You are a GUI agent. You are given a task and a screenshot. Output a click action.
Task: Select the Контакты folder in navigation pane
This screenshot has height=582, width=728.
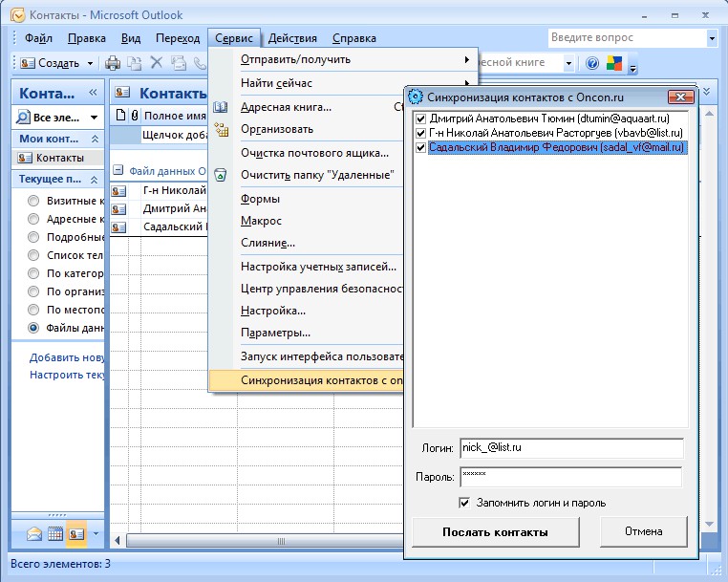58,158
